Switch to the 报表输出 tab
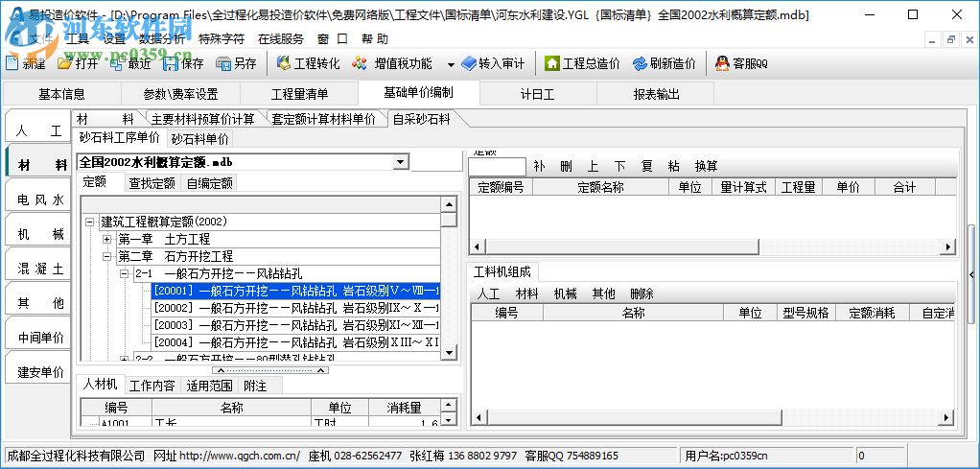Screen dimensions: 980x469 (x=656, y=94)
